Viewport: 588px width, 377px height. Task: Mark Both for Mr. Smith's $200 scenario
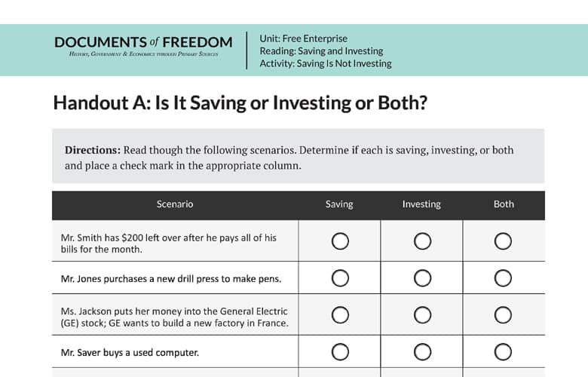503,241
